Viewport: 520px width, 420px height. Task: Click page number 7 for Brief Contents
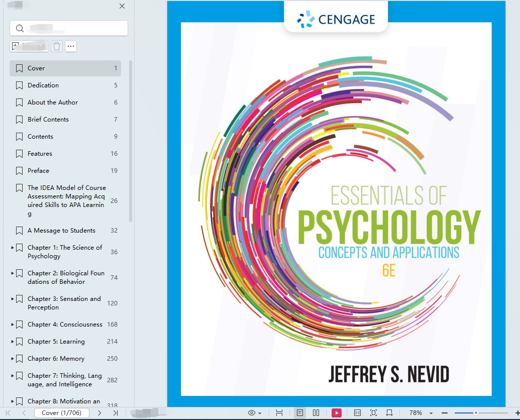[116, 120]
